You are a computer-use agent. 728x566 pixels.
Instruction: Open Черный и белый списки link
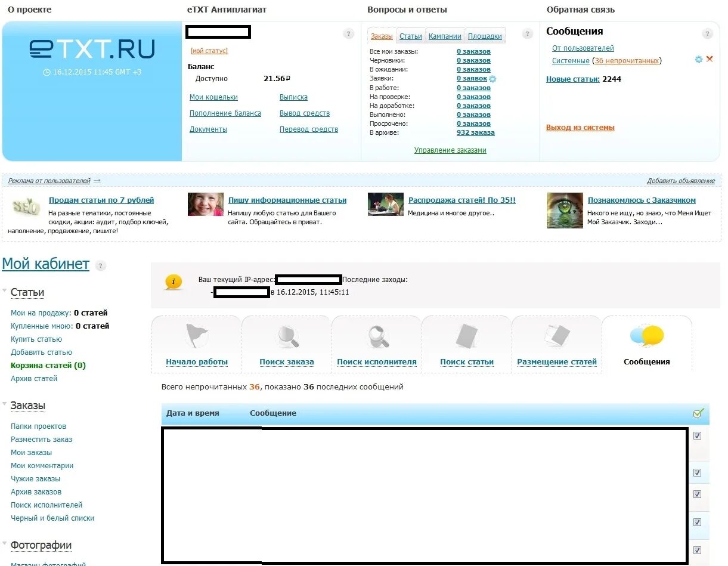tap(52, 518)
